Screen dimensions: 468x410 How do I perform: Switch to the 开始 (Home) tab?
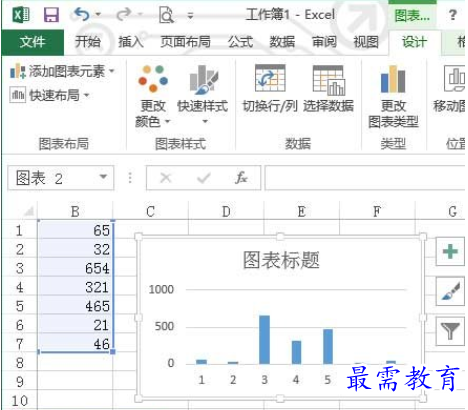(87, 42)
